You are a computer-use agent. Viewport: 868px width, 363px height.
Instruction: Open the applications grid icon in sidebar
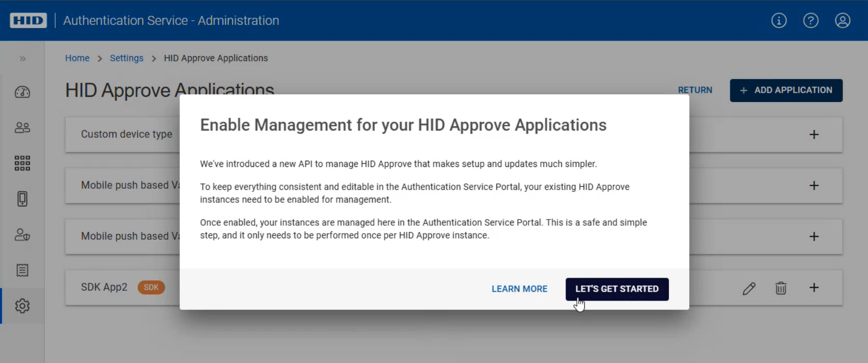(x=22, y=163)
